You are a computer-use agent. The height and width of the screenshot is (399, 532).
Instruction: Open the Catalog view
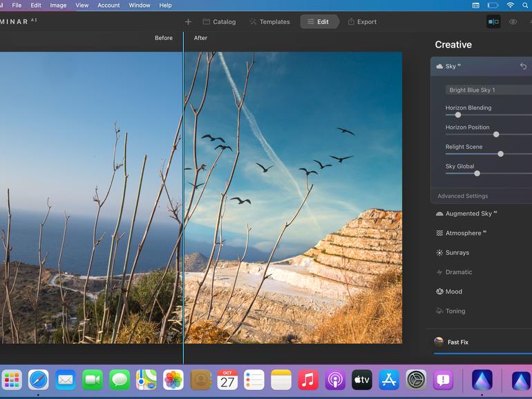tap(219, 21)
